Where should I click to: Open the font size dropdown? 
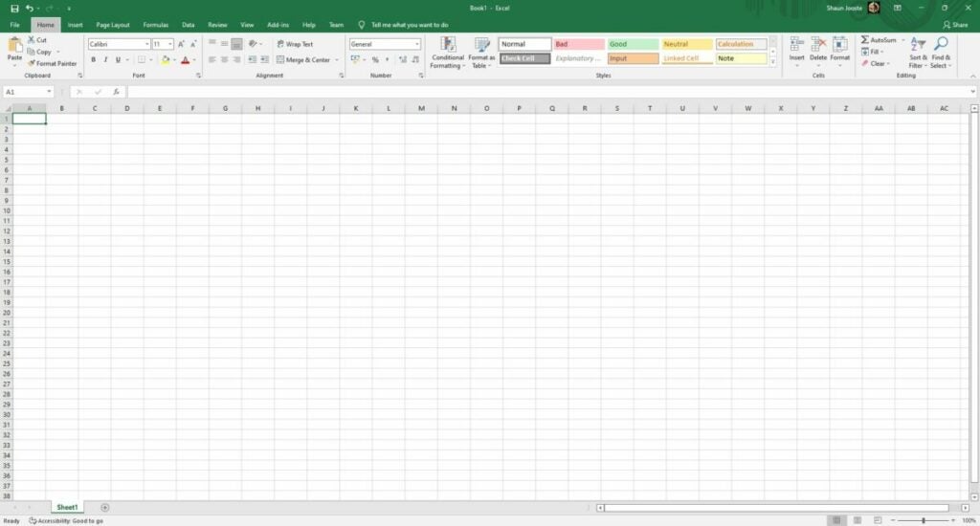[x=170, y=44]
